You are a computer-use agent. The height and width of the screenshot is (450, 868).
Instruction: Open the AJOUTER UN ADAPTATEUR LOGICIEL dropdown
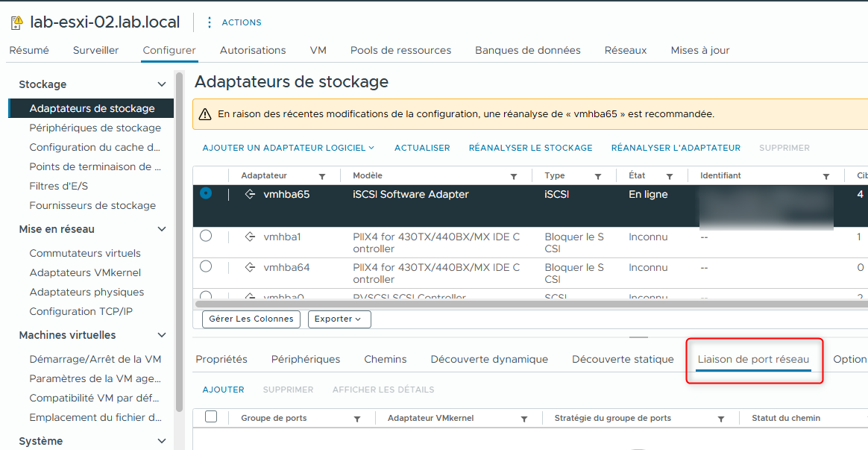click(287, 147)
